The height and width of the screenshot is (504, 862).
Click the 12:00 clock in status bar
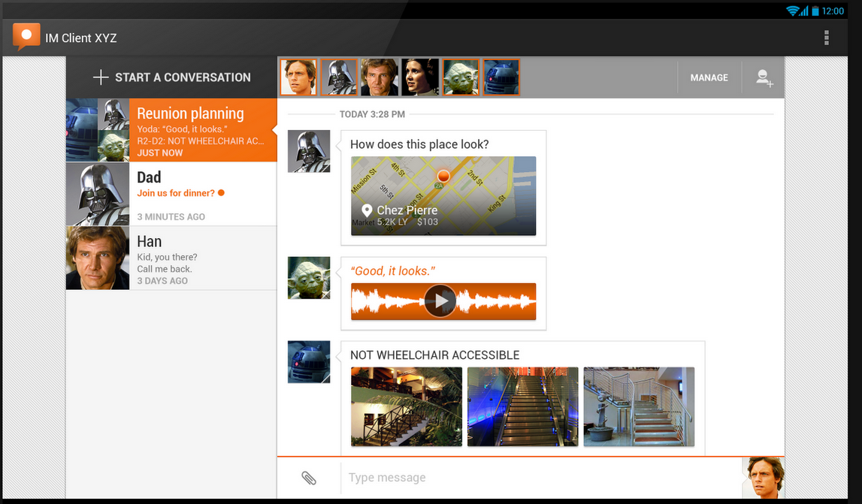(833, 11)
